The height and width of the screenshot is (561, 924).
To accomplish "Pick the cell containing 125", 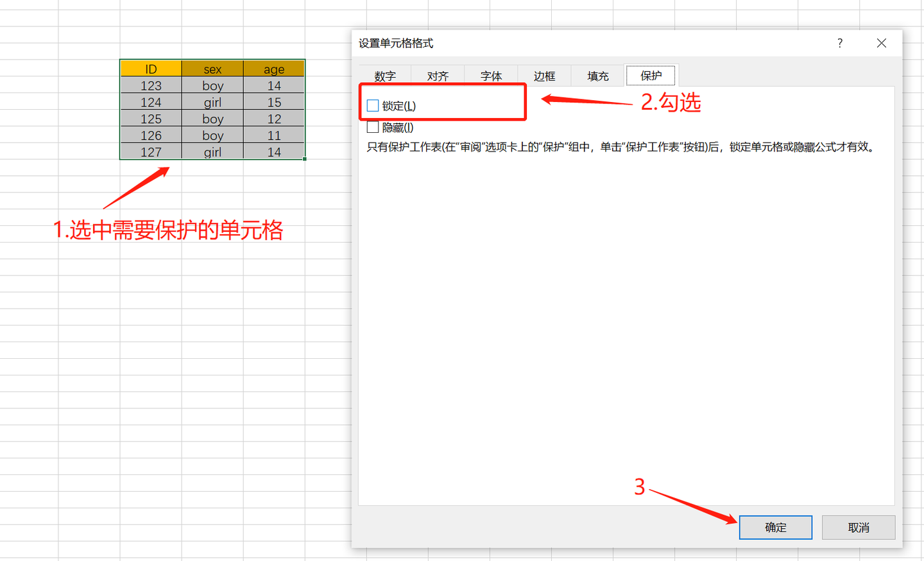I will [x=151, y=119].
